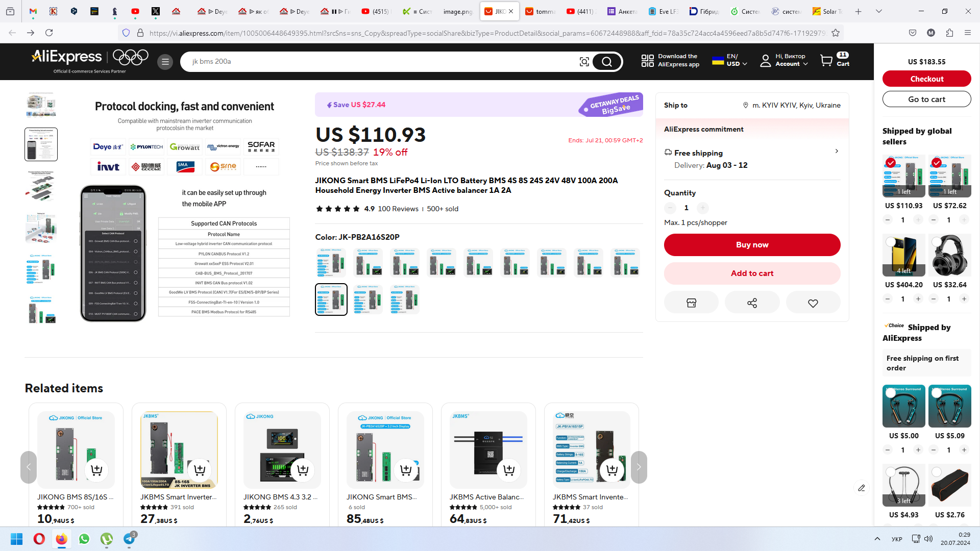Select the second color variant swatch
980x551 pixels.
[368, 262]
